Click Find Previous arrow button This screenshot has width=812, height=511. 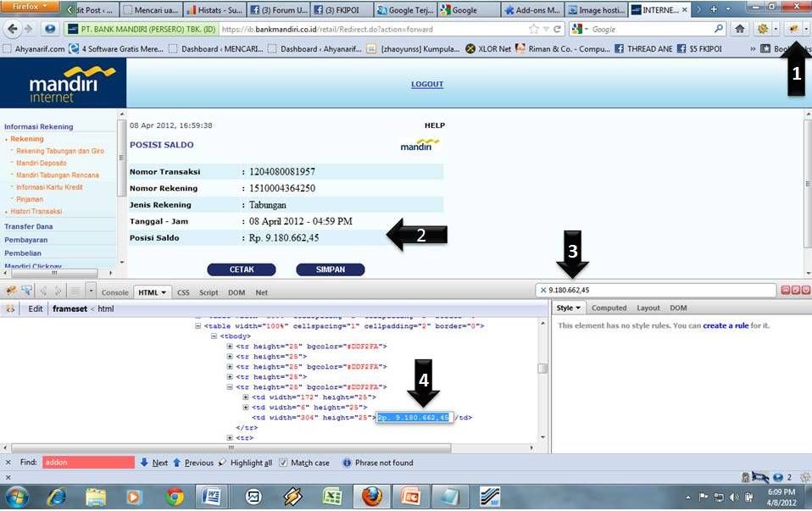192,463
